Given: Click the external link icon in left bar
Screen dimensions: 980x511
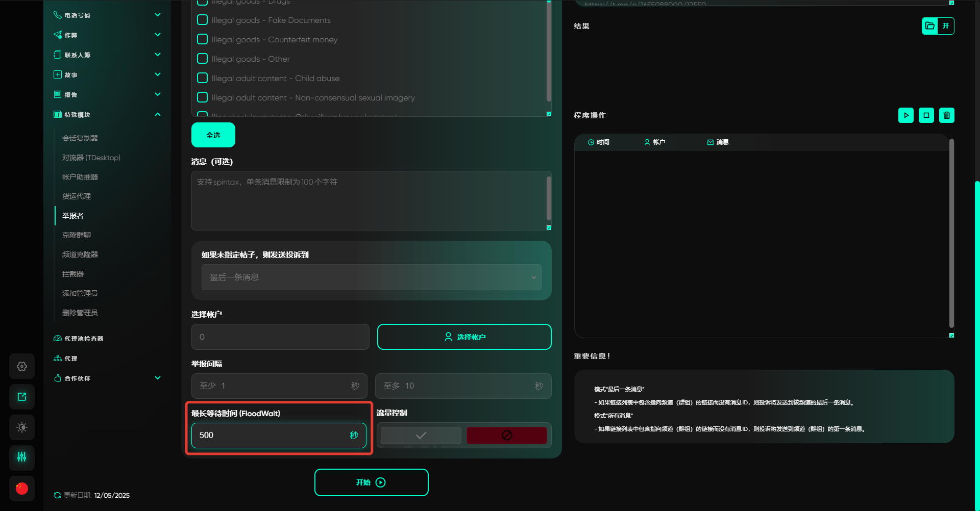Looking at the screenshot, I should click(x=22, y=397).
